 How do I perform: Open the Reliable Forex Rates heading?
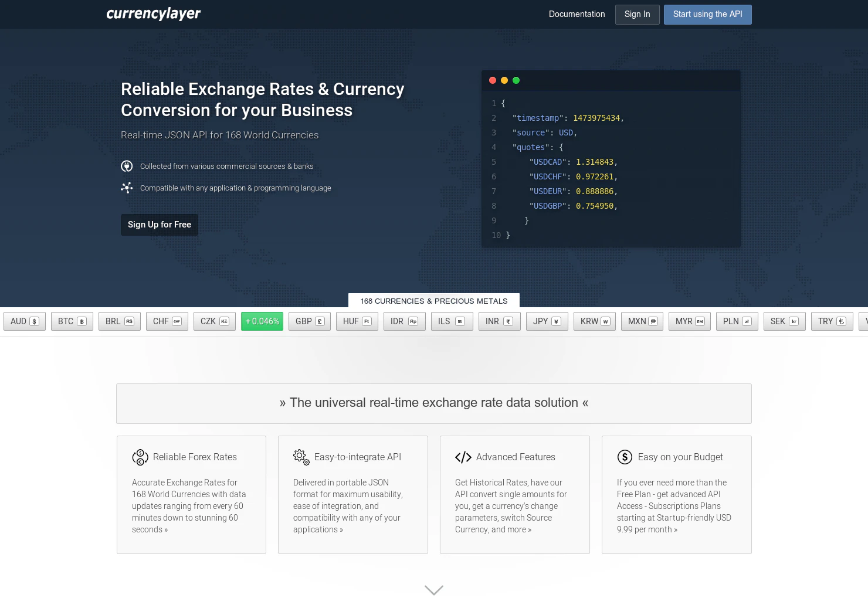click(x=195, y=457)
